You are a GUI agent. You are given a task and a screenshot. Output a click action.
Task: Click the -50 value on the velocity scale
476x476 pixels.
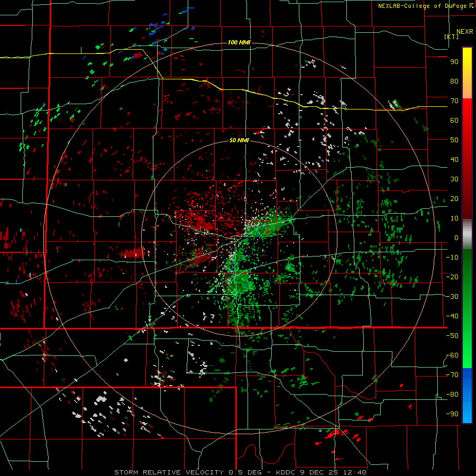[452, 335]
